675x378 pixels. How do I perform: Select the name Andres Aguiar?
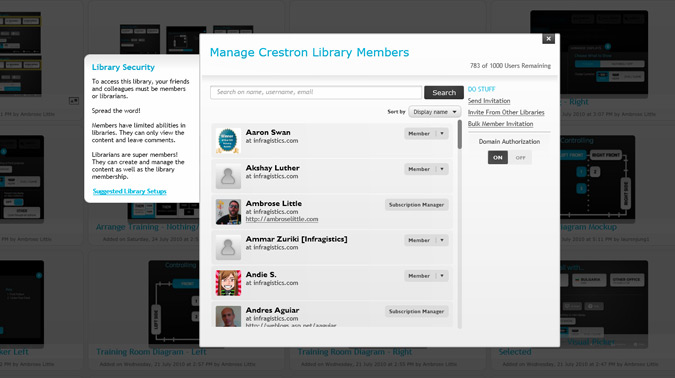coord(272,310)
